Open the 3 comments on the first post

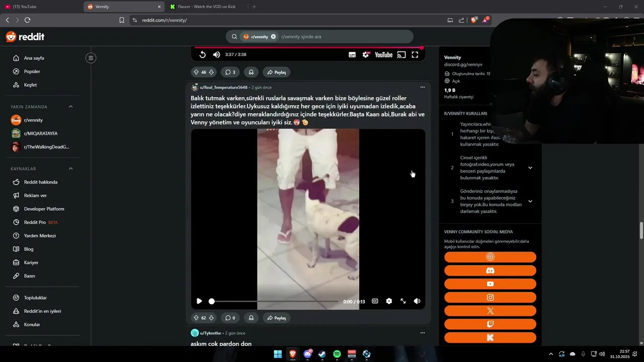(x=230, y=72)
